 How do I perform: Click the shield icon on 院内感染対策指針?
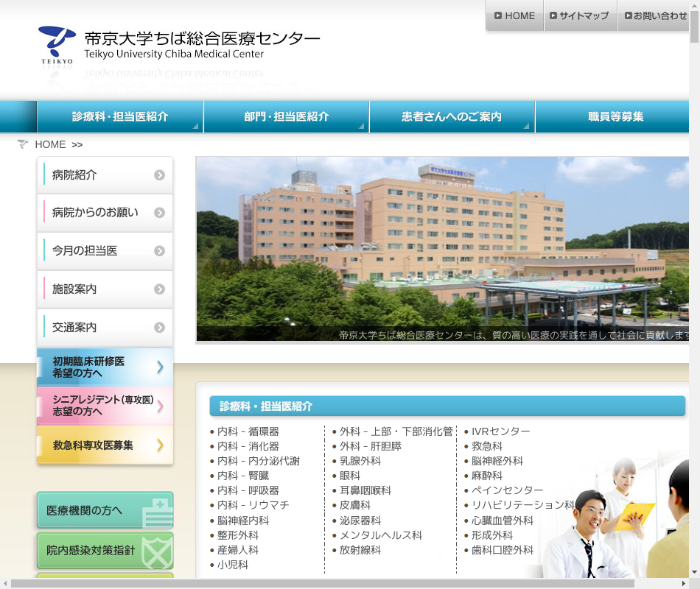pyautogui.click(x=157, y=552)
